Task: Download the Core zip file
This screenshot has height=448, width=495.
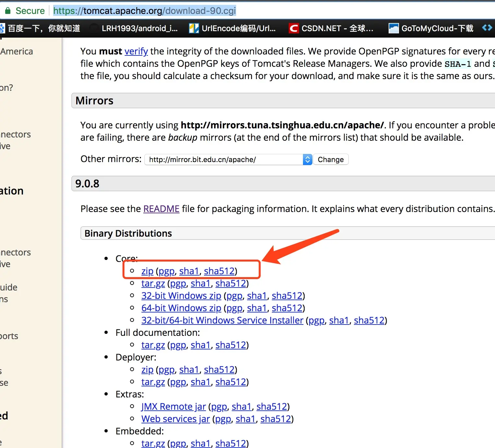Action: click(147, 271)
